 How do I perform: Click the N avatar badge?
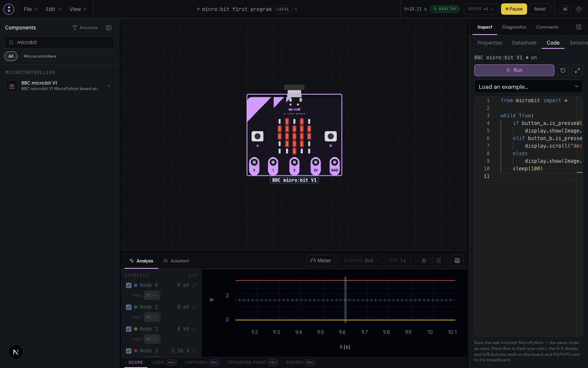pos(16,352)
